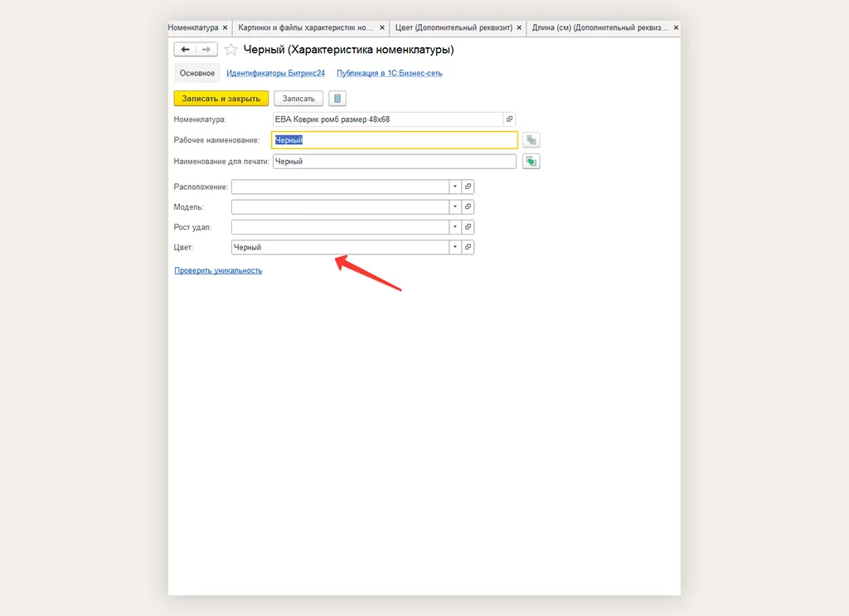This screenshot has height=616, width=849.
Task: Expand the Расположение dropdown
Action: point(454,187)
